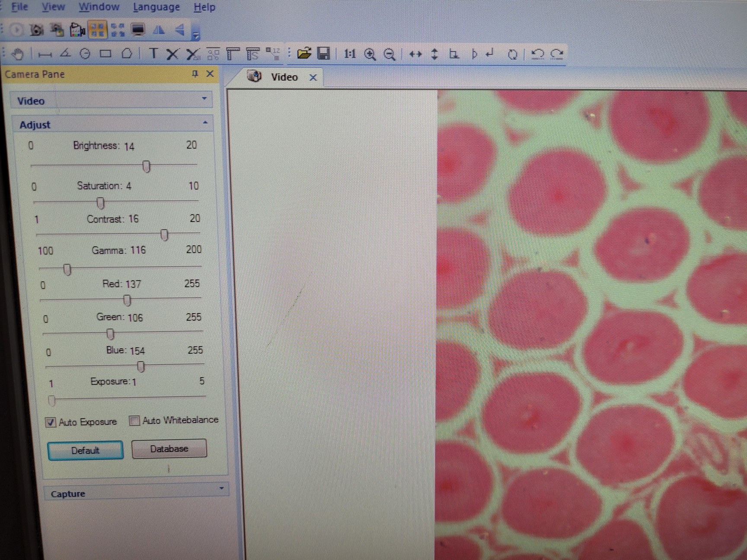This screenshot has height=560, width=747.
Task: Click the redo arrow icon
Action: 557,54
